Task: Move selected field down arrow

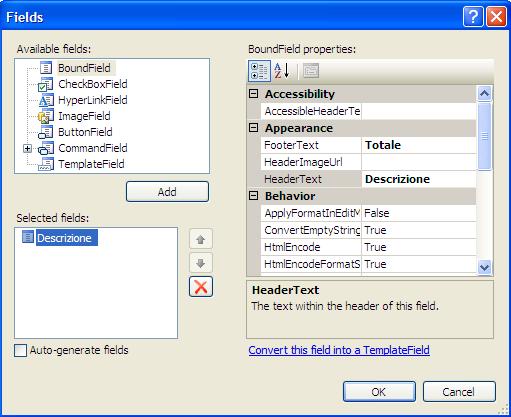Action: (201, 263)
